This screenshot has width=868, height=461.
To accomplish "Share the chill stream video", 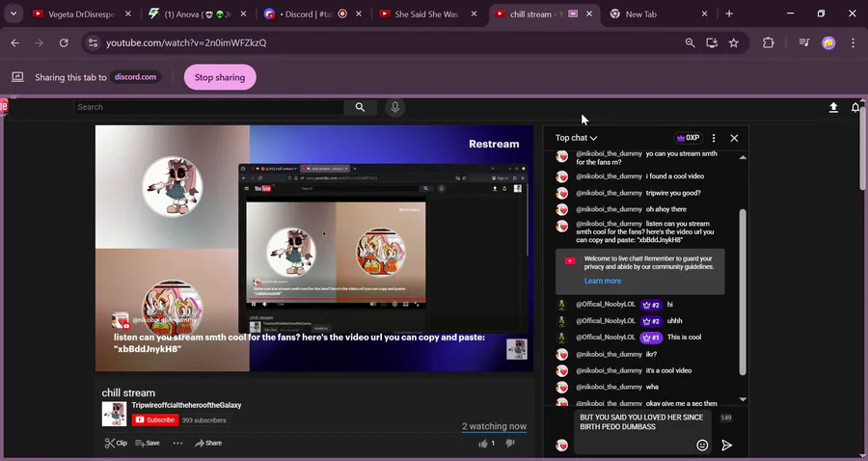I will (x=208, y=443).
